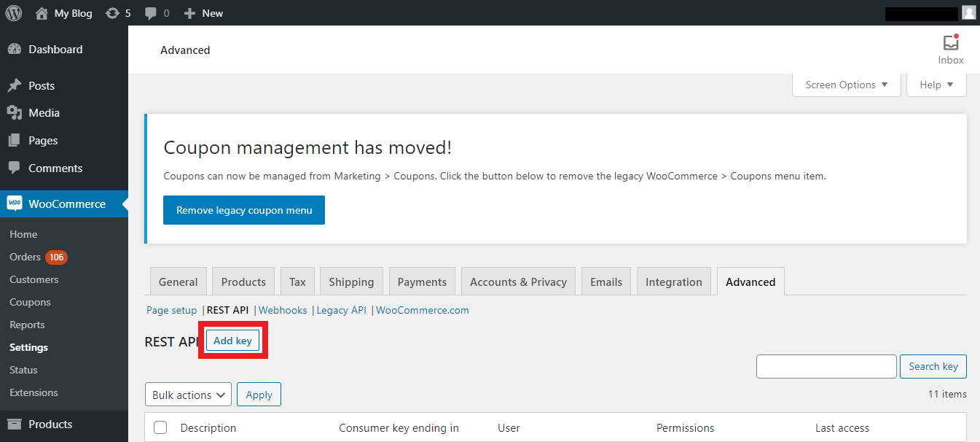The height and width of the screenshot is (442, 980).
Task: Click the user avatar in top bar
Action: click(x=968, y=13)
